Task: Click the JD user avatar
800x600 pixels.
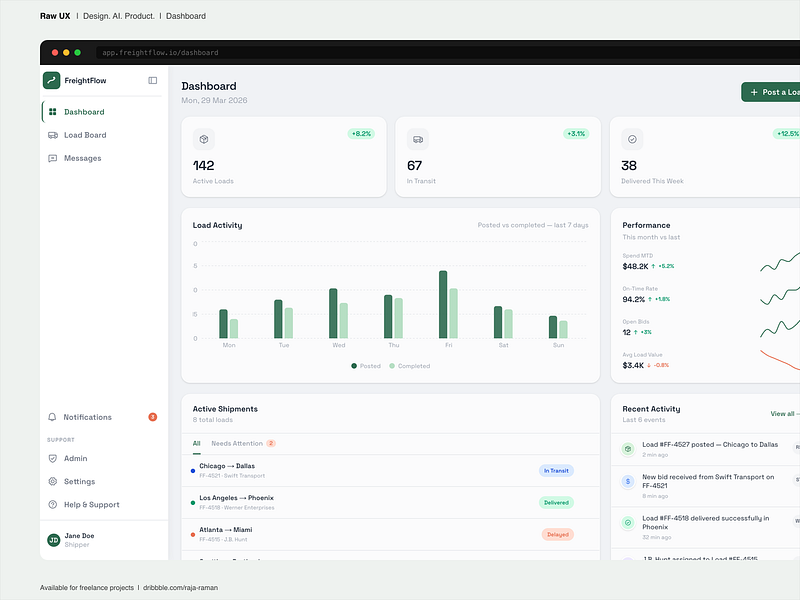Action: coord(54,540)
